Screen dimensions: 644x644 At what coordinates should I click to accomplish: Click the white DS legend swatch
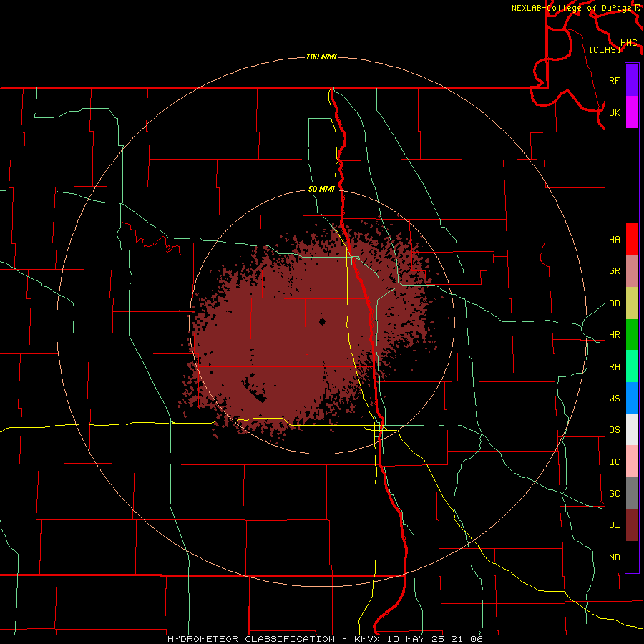[x=632, y=429]
